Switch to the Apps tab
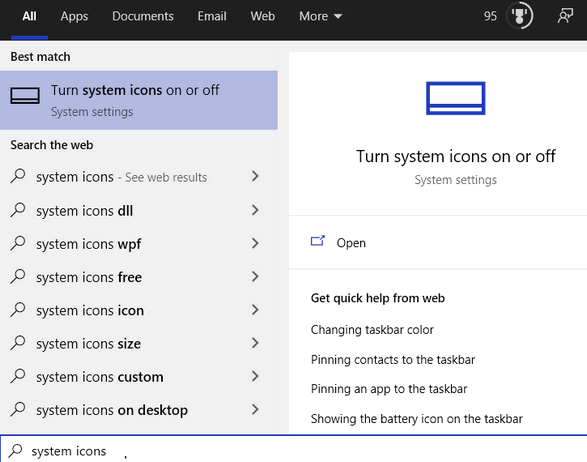This screenshot has width=587, height=462. (x=74, y=16)
